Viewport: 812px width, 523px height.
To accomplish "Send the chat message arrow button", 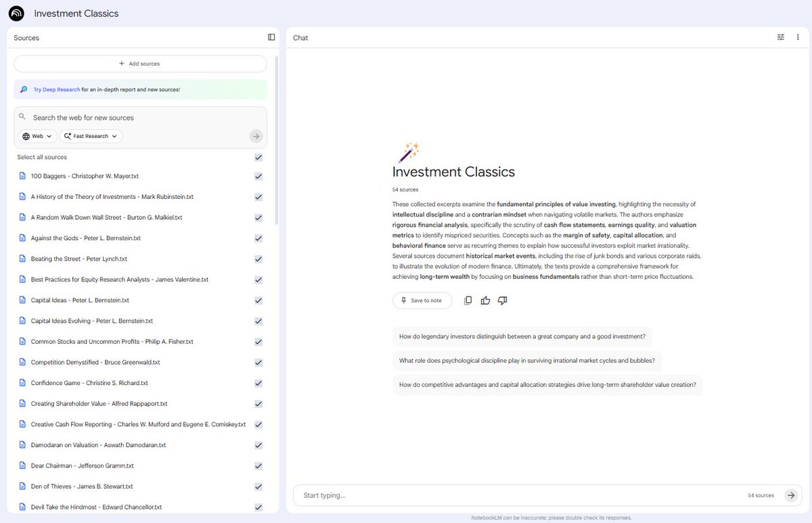I will pyautogui.click(x=791, y=495).
